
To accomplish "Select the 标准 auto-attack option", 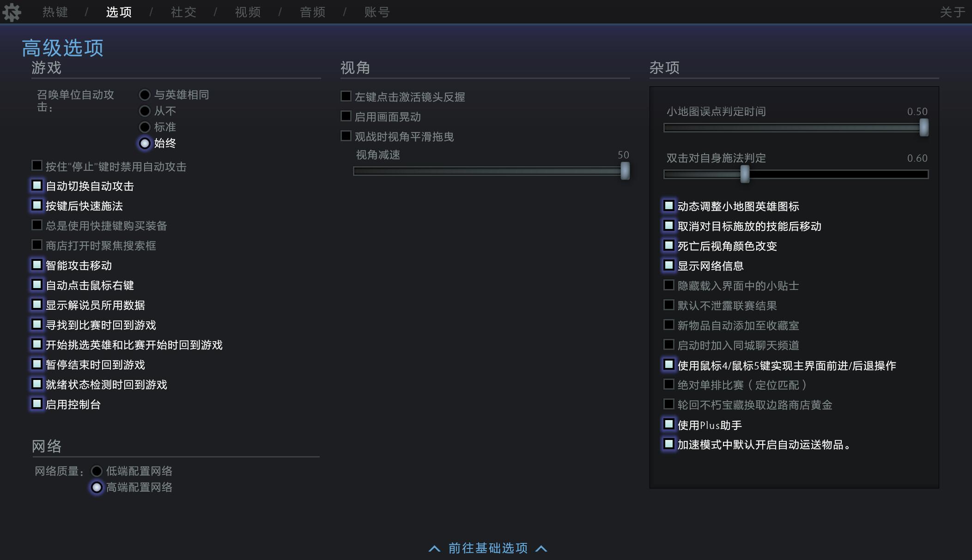I will pyautogui.click(x=145, y=127).
